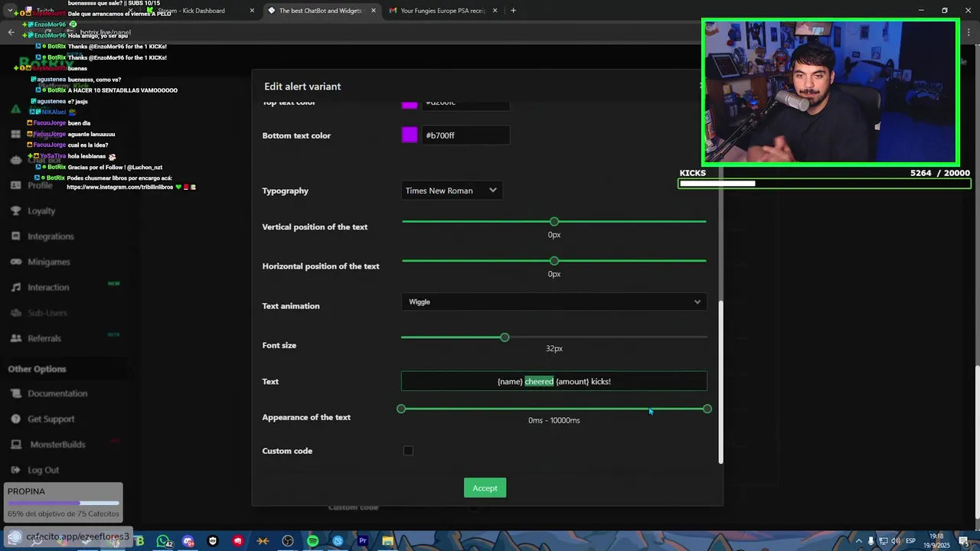Click the volume icon in system tray
The image size is (980, 551).
(895, 541)
